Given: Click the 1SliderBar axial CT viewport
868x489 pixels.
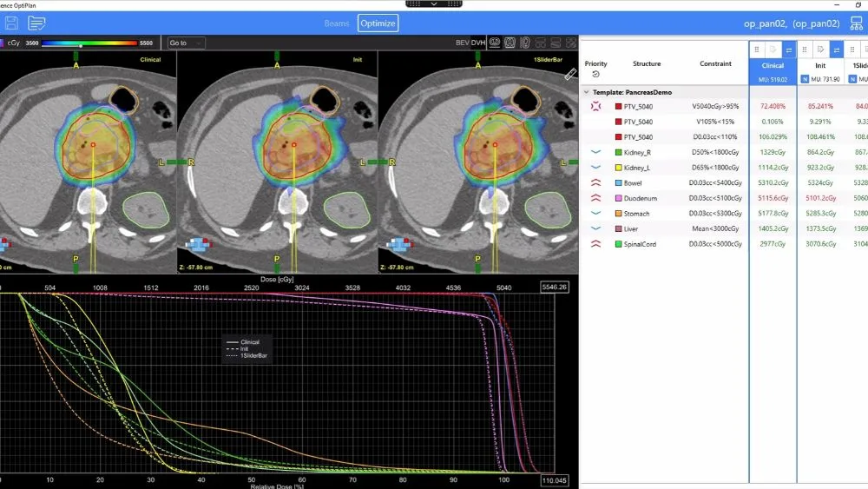Looking at the screenshot, I should click(x=478, y=162).
